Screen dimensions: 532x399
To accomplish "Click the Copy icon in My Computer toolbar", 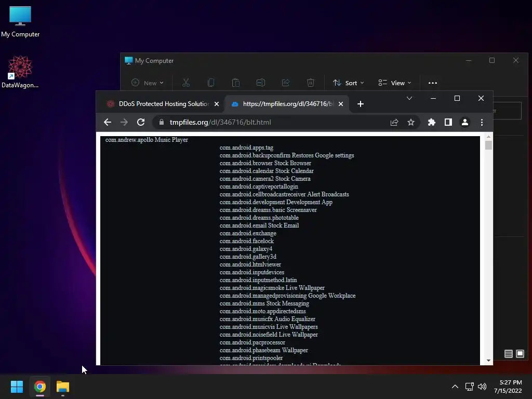I will click(211, 83).
